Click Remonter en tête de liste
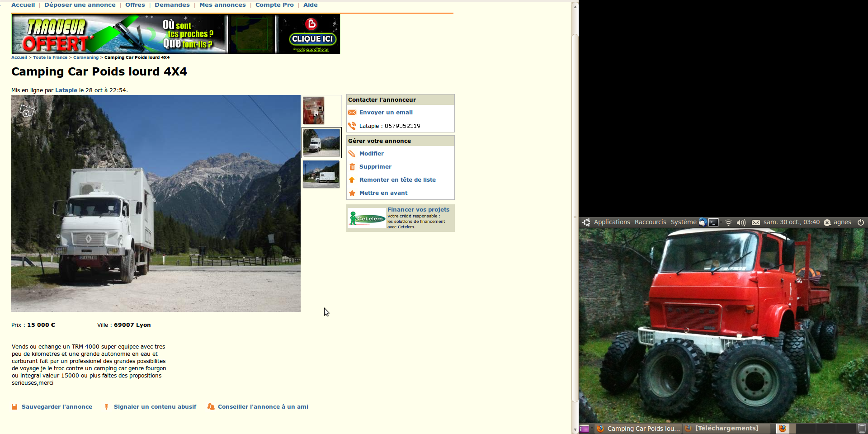This screenshot has width=868, height=434. pos(397,180)
